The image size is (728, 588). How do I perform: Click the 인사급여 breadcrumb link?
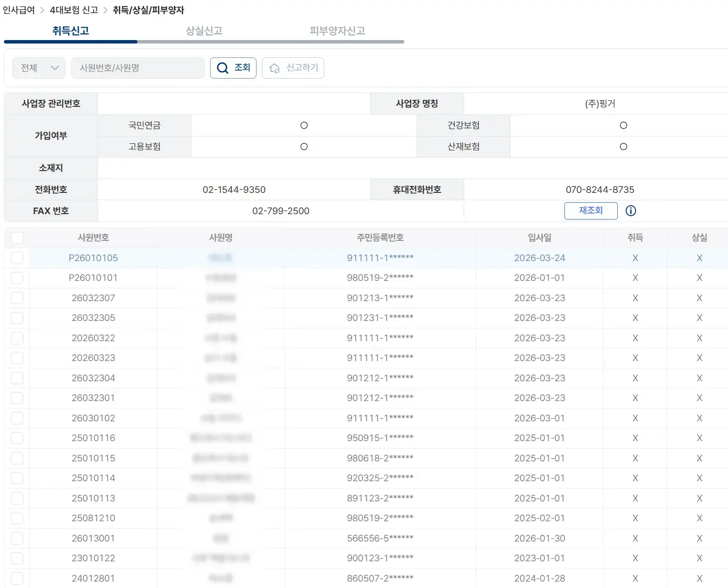click(x=19, y=10)
